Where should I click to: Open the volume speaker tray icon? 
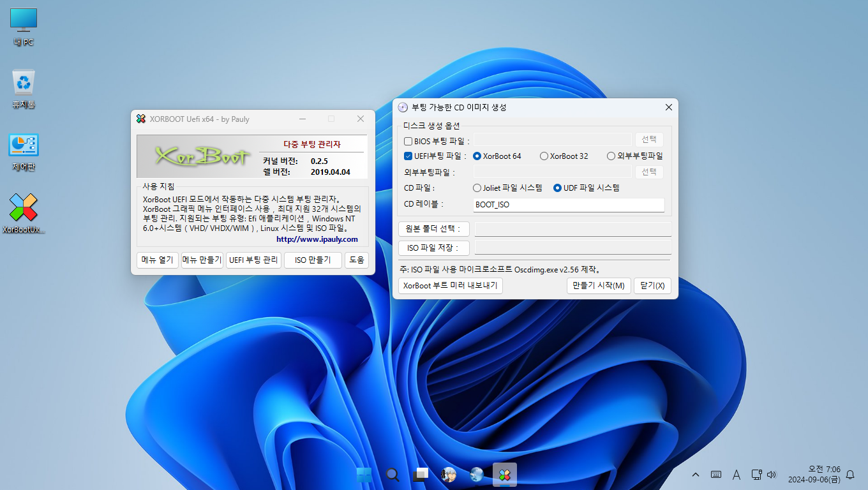pos(771,475)
